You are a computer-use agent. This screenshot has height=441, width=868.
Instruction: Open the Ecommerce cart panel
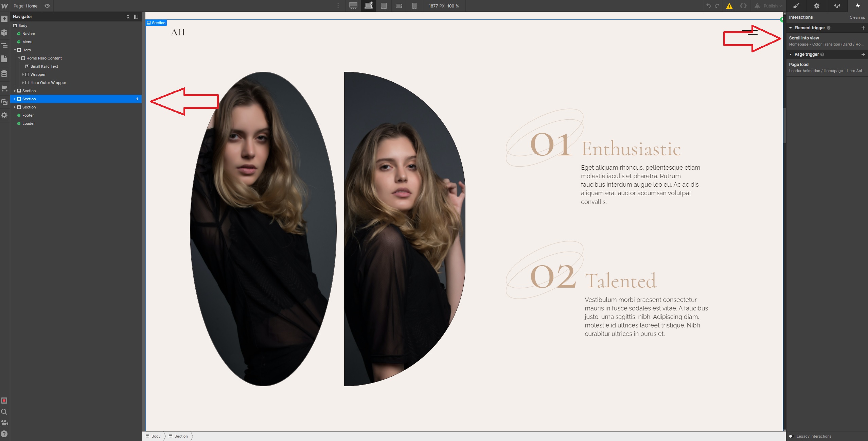(x=4, y=88)
